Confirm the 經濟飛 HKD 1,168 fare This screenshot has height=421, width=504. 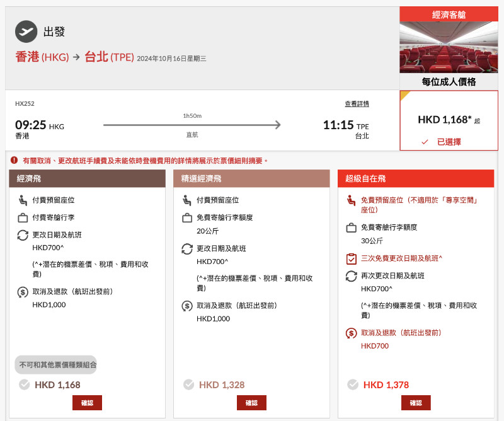click(87, 403)
